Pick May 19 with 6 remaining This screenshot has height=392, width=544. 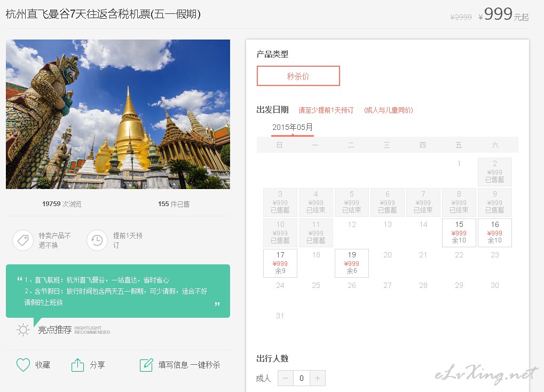tap(351, 263)
